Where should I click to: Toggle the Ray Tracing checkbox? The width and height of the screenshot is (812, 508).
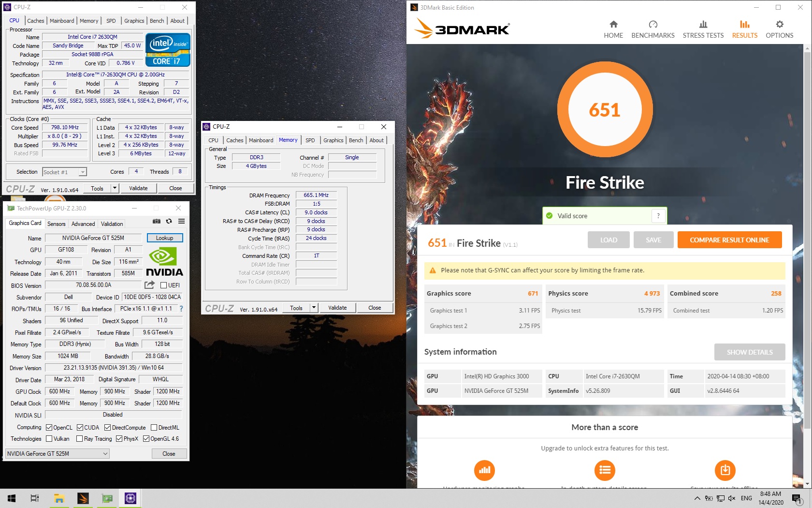[x=79, y=439]
